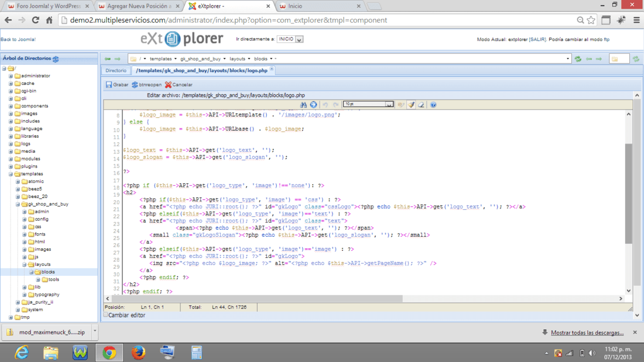This screenshot has height=362, width=644.
Task: Click the green forward arrow left of path bar
Action: tap(118, 59)
